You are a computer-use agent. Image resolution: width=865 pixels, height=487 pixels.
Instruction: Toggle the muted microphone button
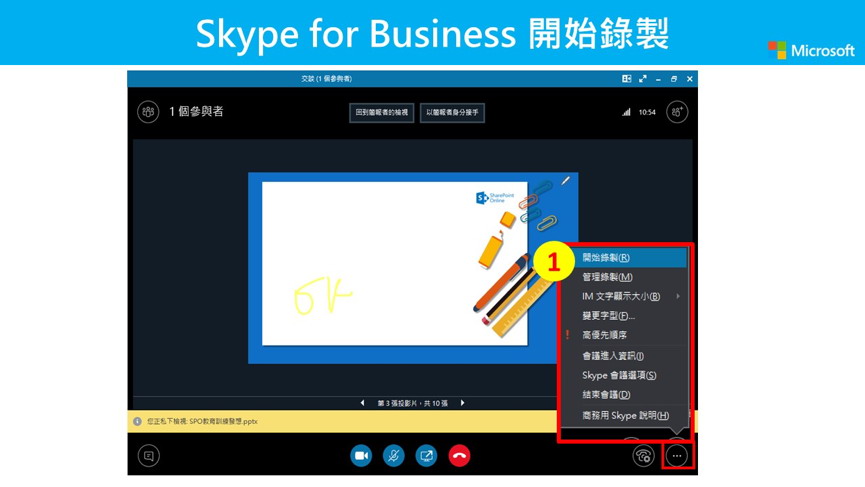[x=393, y=456]
